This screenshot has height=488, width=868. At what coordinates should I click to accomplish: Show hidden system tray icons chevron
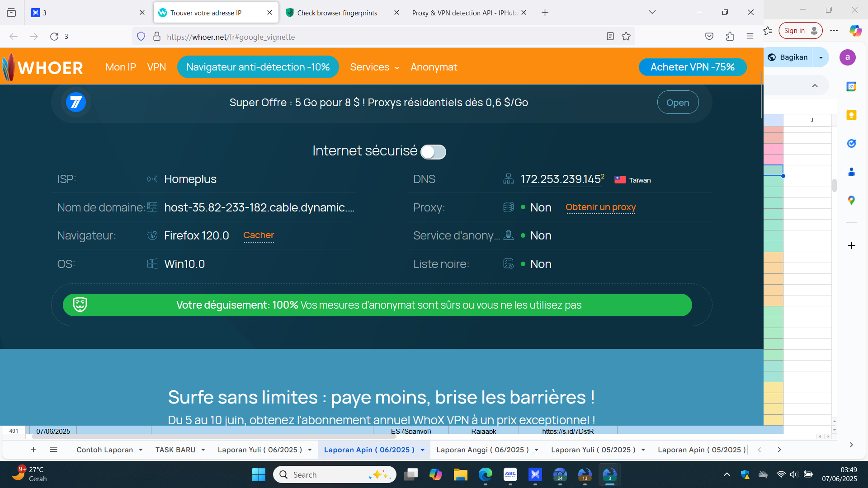pos(726,474)
